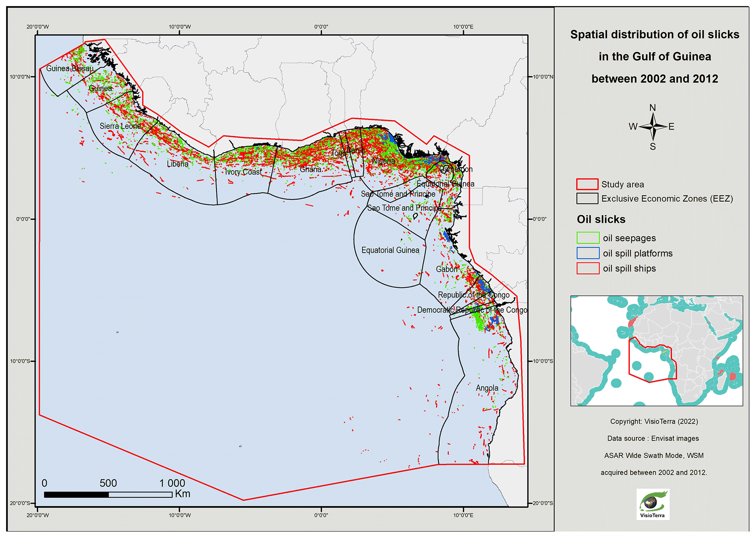Click the Guinea-Bissau label
Screen dimensions: 756x538
pyautogui.click(x=70, y=68)
